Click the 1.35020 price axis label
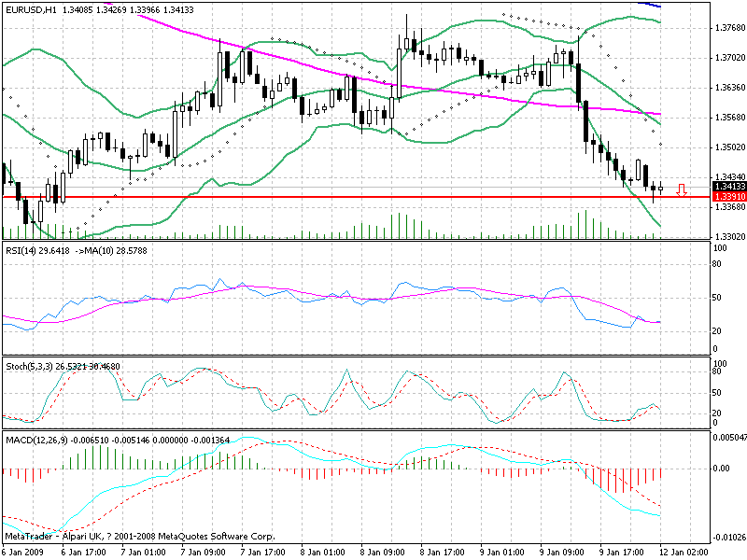This screenshot has width=747, height=560. coord(730,147)
